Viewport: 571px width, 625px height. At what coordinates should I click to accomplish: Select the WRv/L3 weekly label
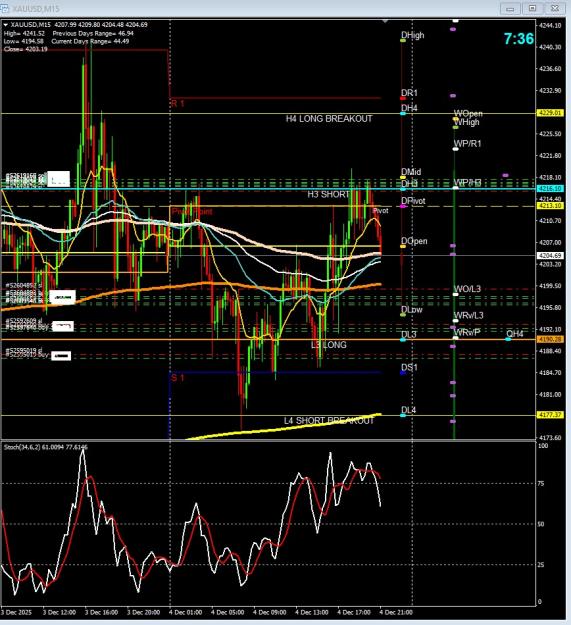point(468,315)
